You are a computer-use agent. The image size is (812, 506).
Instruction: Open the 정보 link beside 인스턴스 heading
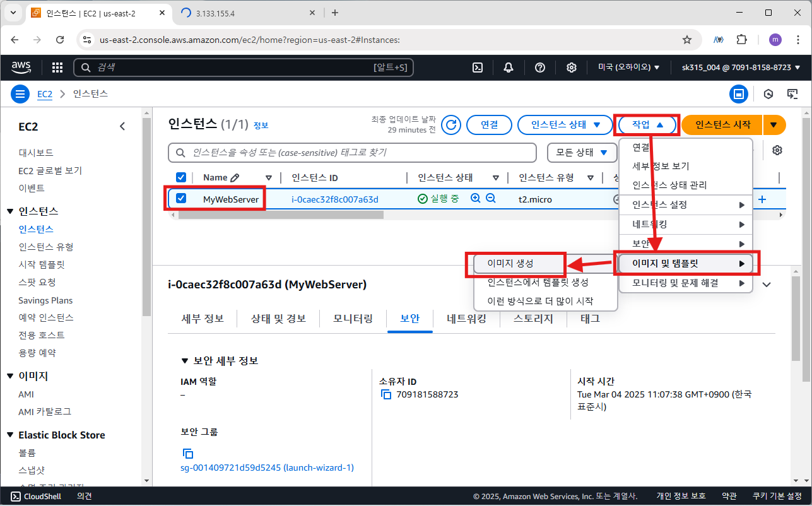pos(261,126)
